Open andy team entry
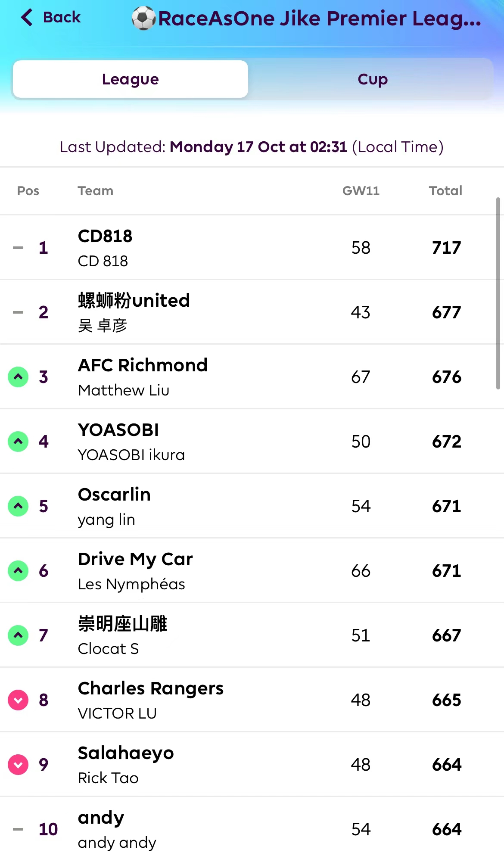The height and width of the screenshot is (859, 504). (x=101, y=818)
